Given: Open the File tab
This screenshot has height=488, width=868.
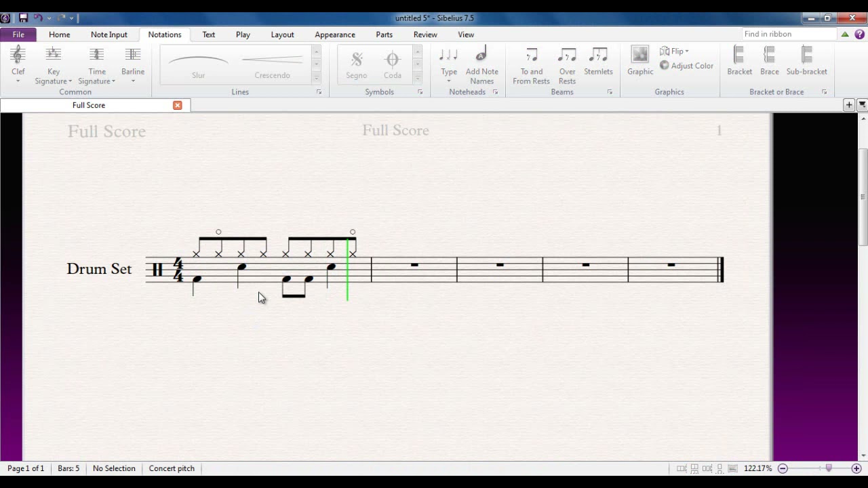Looking at the screenshot, I should pyautogui.click(x=18, y=35).
